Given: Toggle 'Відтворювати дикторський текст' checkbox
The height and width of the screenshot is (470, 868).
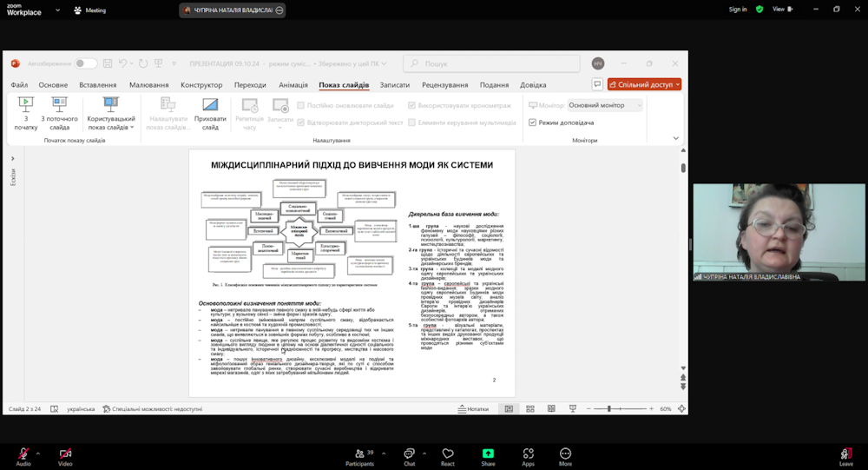Looking at the screenshot, I should point(300,122).
